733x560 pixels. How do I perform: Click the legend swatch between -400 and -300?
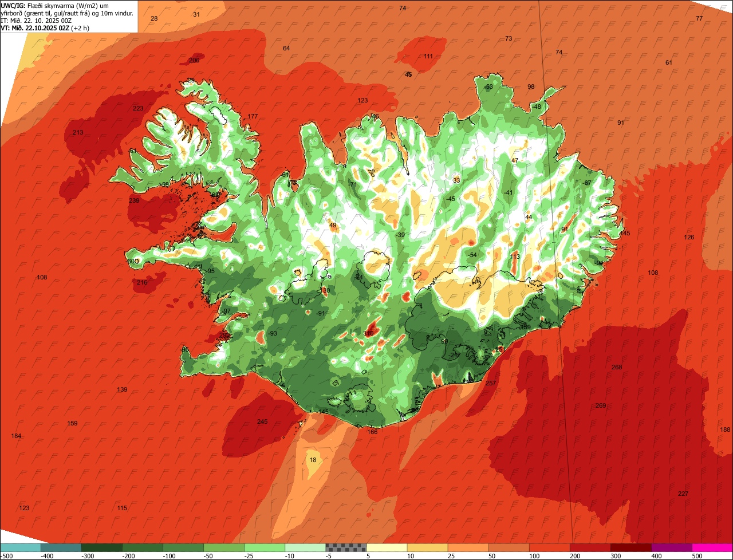(61, 547)
